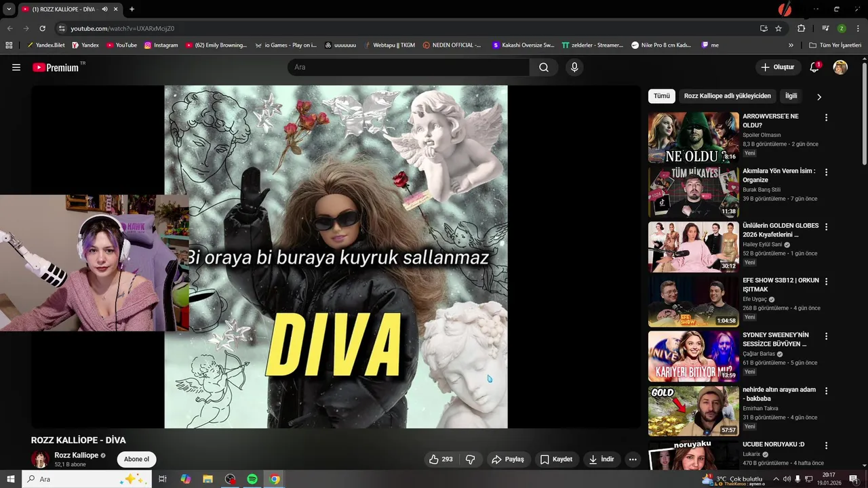Click the Abone ol subscribe button
This screenshot has width=868, height=488.
(136, 459)
